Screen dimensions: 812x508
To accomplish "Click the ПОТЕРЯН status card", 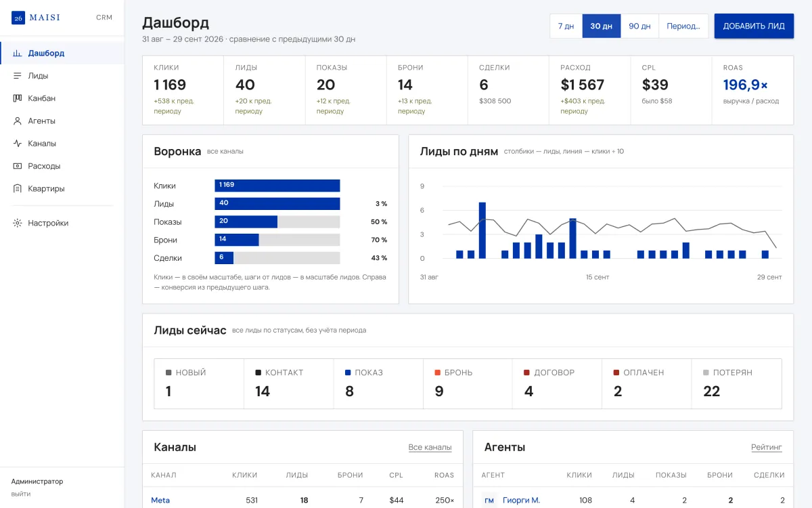I will pos(737,384).
